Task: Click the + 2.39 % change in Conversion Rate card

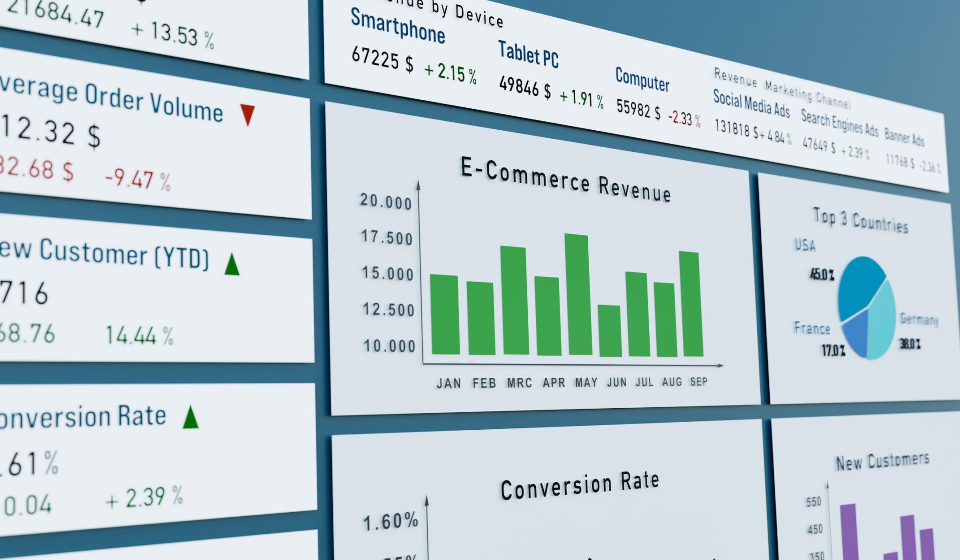Action: pos(144,498)
